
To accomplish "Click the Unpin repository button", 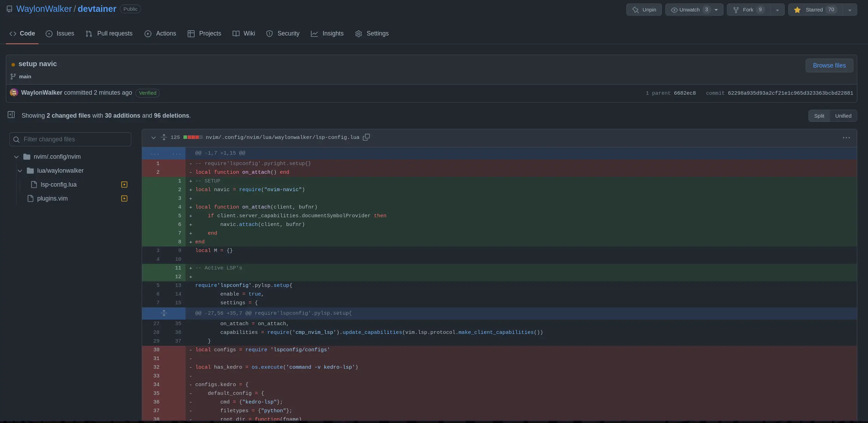I will point(644,10).
